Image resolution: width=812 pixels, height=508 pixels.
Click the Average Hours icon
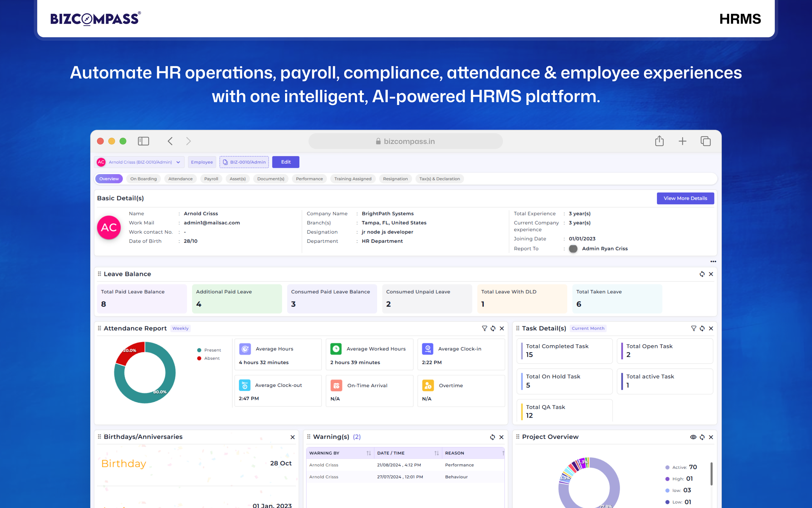(245, 349)
